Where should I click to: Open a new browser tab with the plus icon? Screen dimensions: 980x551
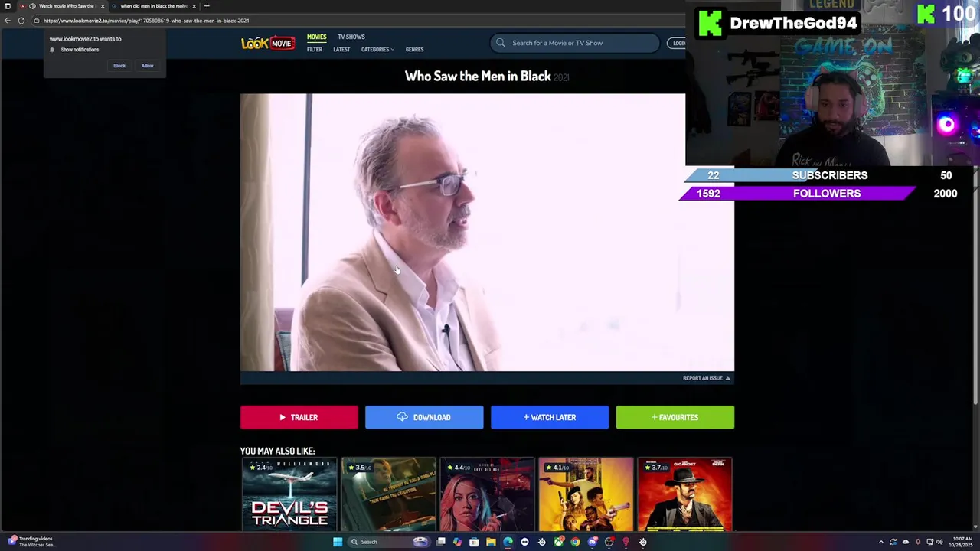[207, 6]
